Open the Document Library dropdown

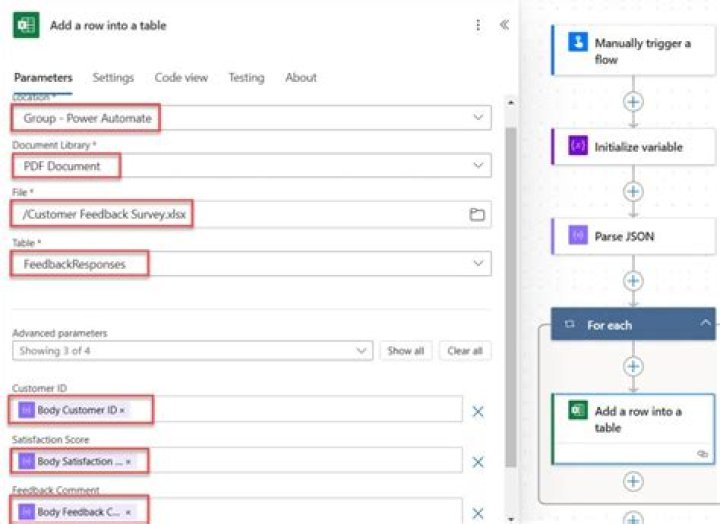(x=478, y=165)
